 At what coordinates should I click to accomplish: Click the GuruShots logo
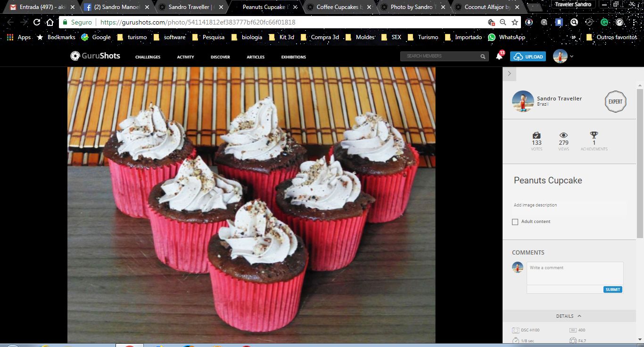click(x=95, y=56)
